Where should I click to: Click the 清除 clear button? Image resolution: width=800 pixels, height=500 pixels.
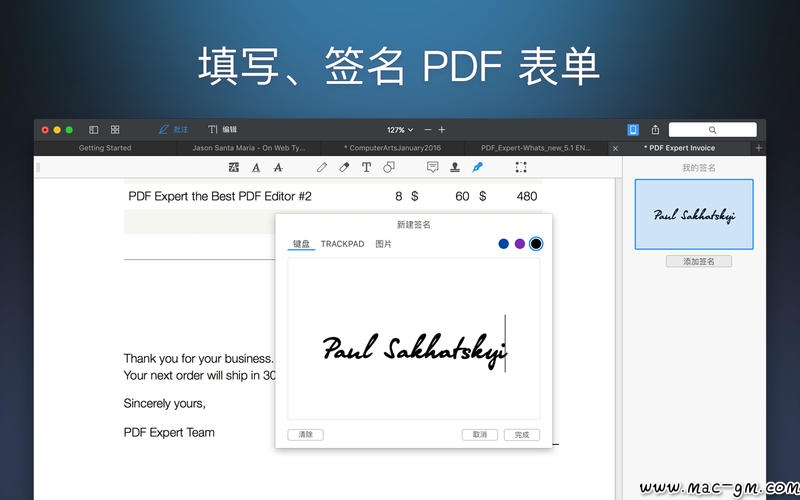pos(306,435)
